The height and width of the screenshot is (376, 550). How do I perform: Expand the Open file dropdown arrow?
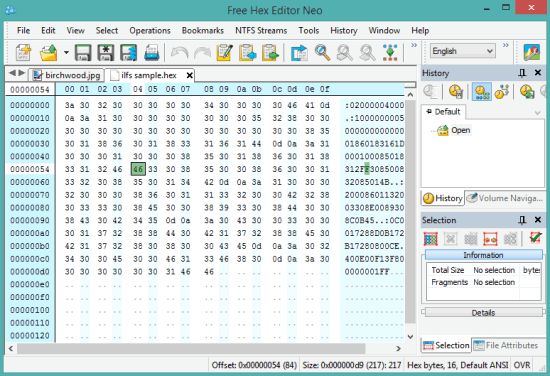coord(66,53)
